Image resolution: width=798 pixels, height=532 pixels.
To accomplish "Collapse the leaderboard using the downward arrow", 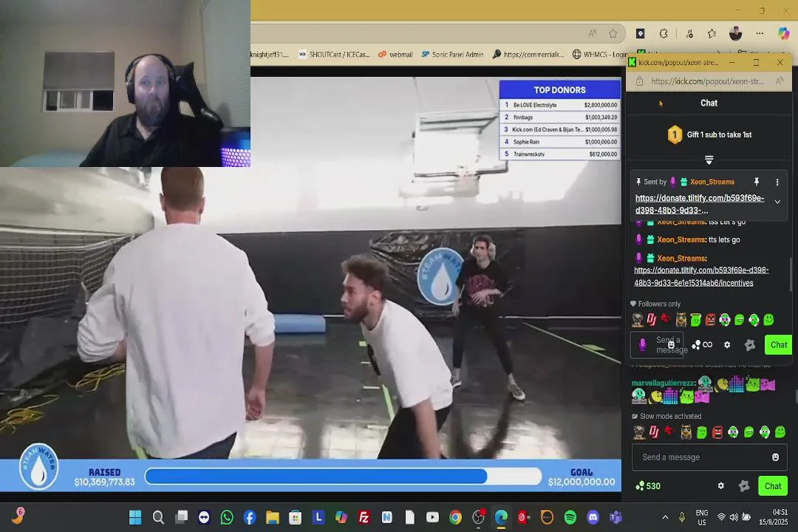I will coord(709,160).
